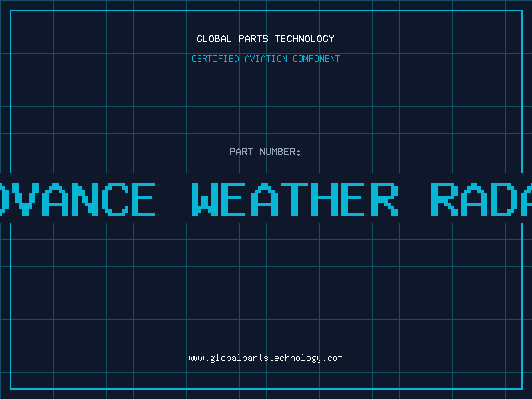Click the CERTIFIED AVIATION COMPONENT subtitle

pyautogui.click(x=265, y=59)
